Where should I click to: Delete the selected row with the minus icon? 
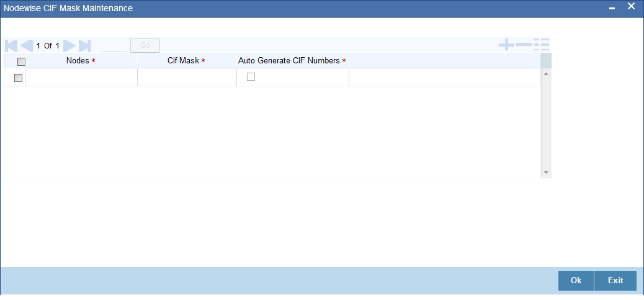point(524,44)
